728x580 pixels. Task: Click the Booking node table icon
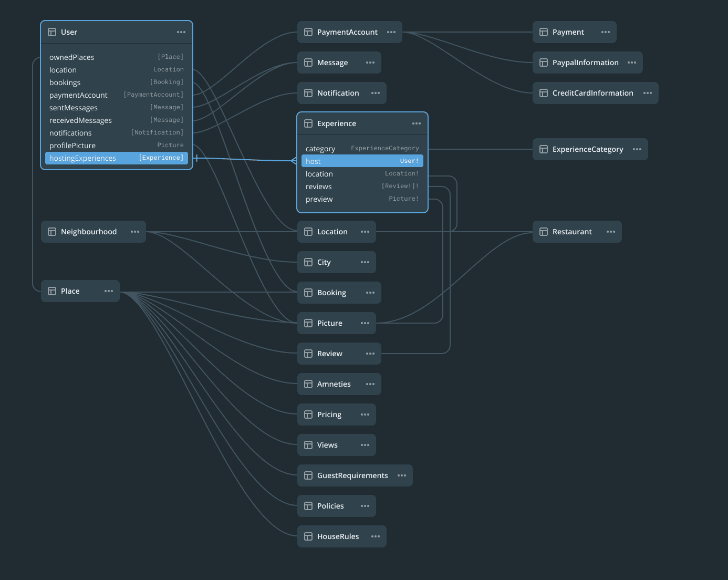(x=308, y=293)
